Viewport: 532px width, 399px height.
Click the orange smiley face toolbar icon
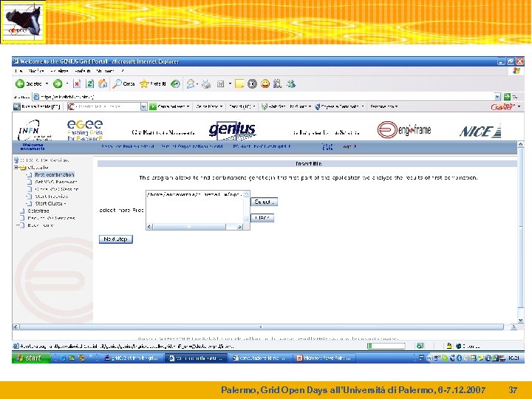click(265, 83)
